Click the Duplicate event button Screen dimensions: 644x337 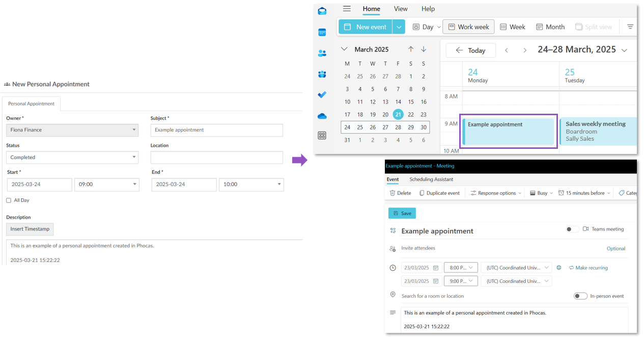(x=439, y=193)
